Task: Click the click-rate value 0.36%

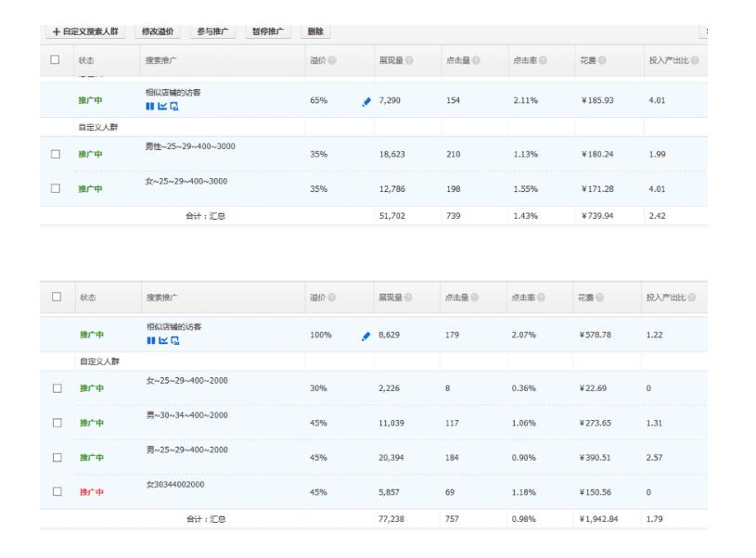Action: click(523, 388)
